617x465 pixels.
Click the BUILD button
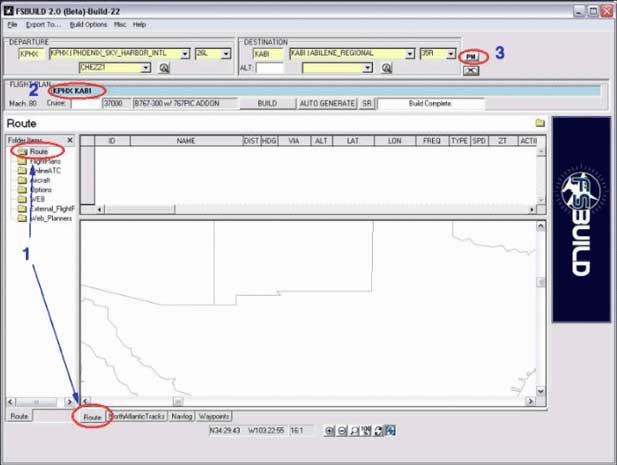click(x=268, y=103)
